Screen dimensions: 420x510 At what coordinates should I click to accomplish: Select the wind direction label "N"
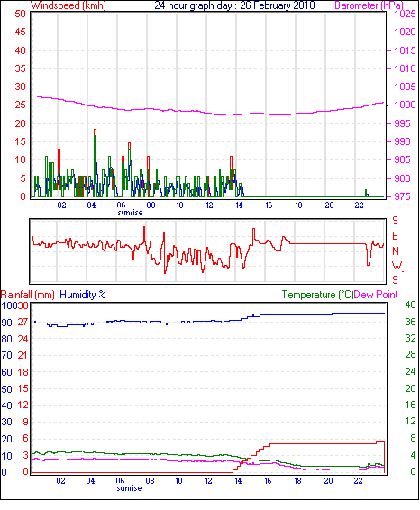click(x=396, y=251)
